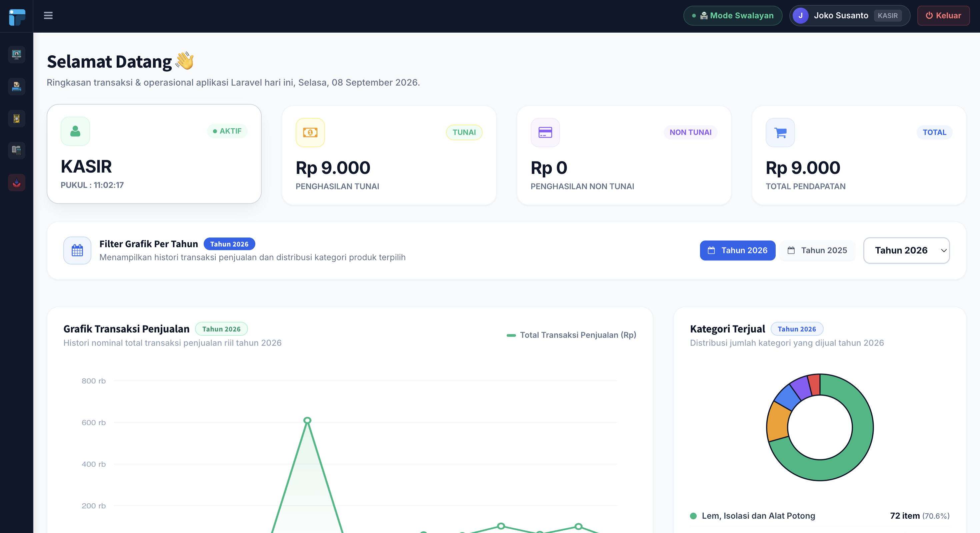Click the orange donut chart segment
This screenshot has width=980, height=533.
click(x=777, y=422)
